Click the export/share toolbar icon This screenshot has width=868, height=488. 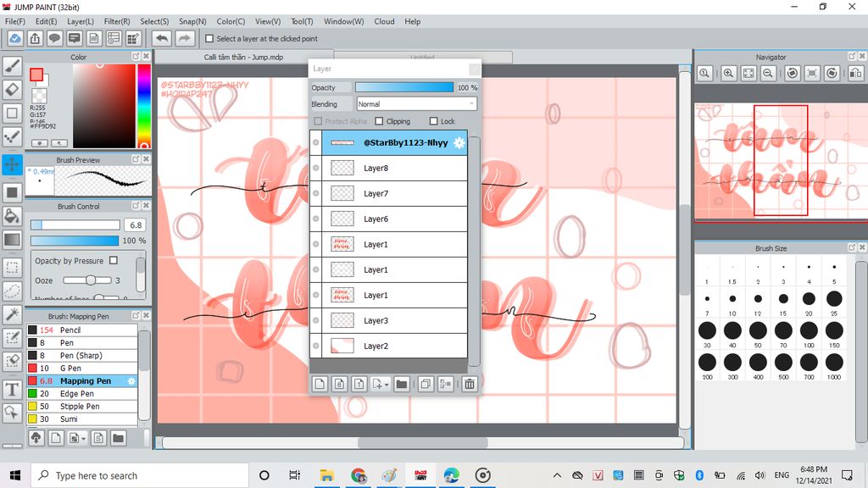pyautogui.click(x=35, y=39)
